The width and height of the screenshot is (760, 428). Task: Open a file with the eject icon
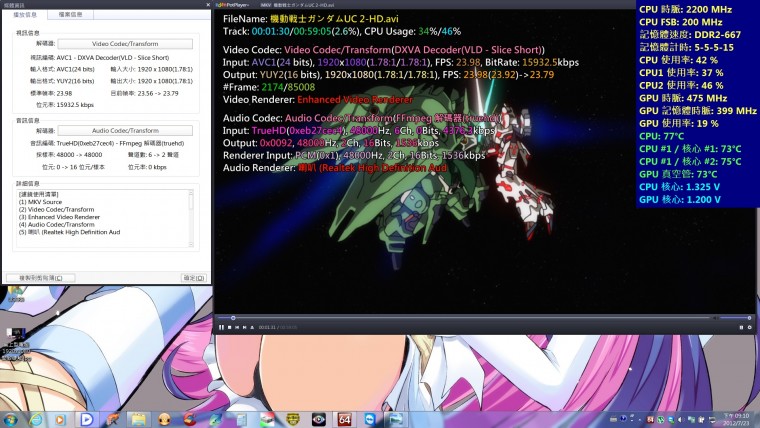(252, 327)
